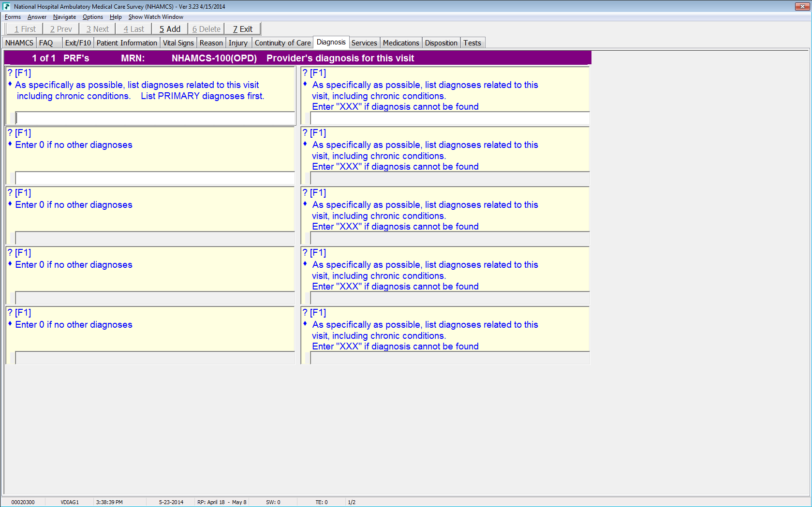Click Show Watch Window menu item
812x507 pixels.
156,17
